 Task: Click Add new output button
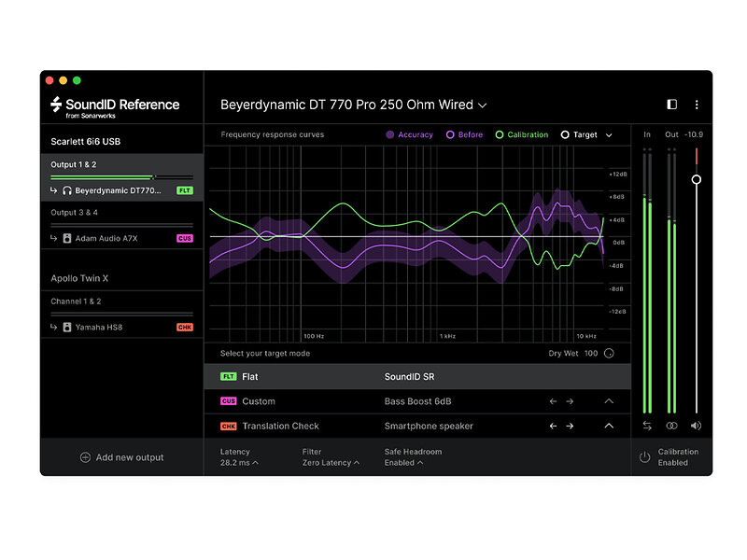tap(122, 457)
